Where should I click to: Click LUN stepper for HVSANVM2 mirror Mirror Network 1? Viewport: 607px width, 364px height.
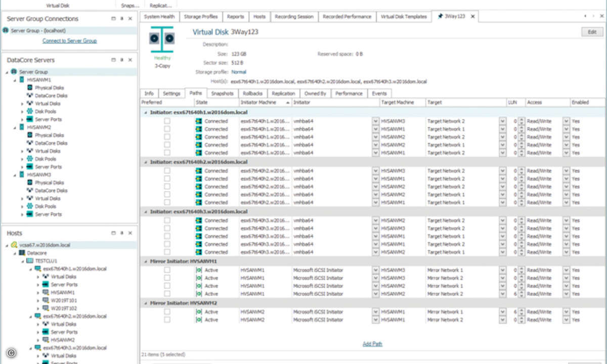pyautogui.click(x=522, y=312)
